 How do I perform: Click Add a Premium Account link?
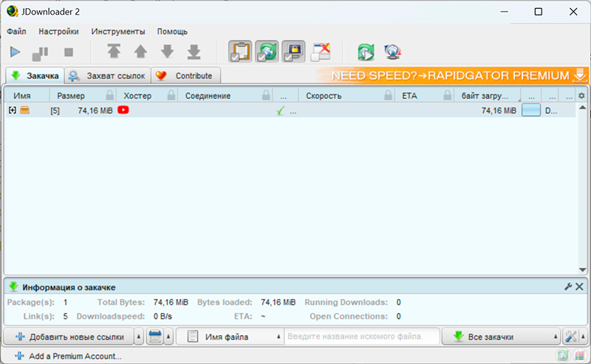[75, 357]
